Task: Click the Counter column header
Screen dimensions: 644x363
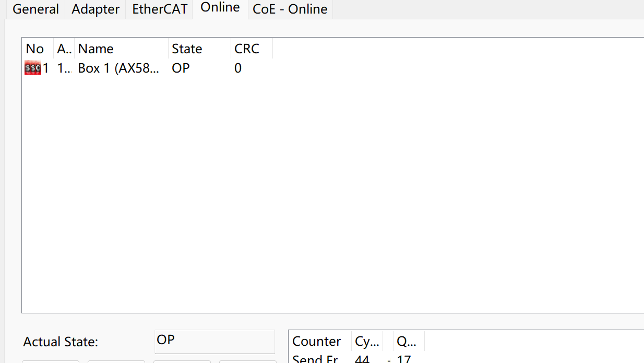Action: pyautogui.click(x=317, y=341)
